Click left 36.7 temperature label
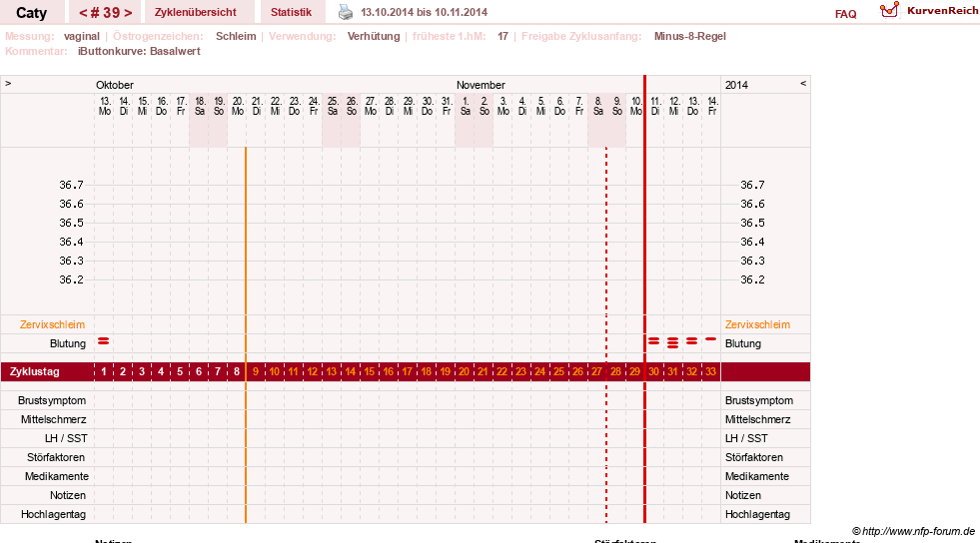Image resolution: width=980 pixels, height=543 pixels. pos(71,185)
